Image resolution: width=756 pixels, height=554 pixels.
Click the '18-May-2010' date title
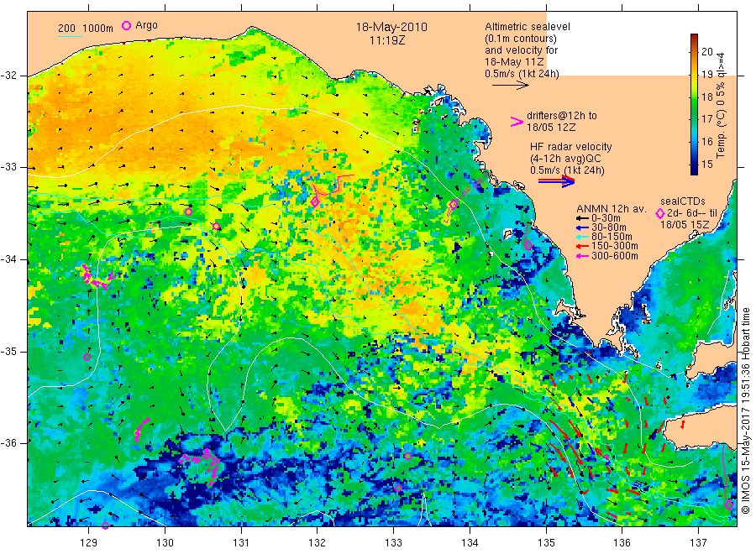pyautogui.click(x=391, y=28)
